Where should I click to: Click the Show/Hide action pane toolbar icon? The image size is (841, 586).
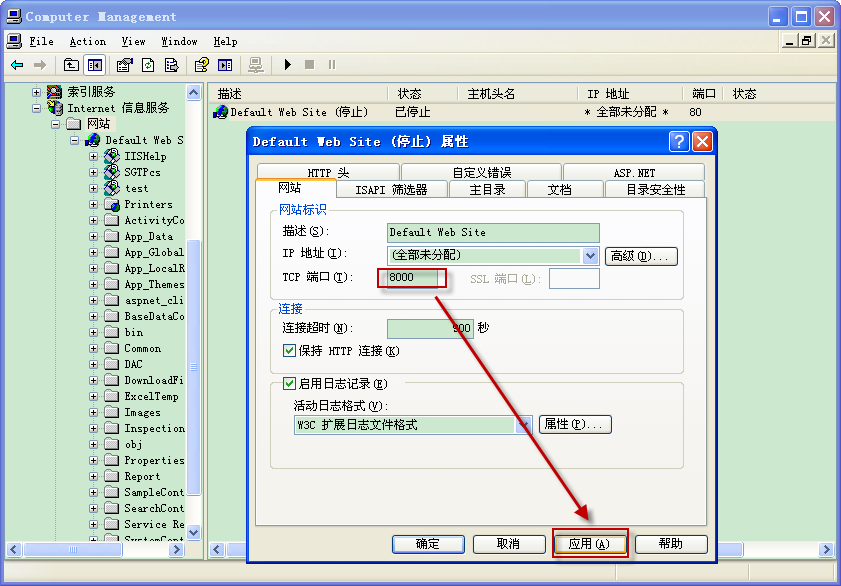coord(225,65)
